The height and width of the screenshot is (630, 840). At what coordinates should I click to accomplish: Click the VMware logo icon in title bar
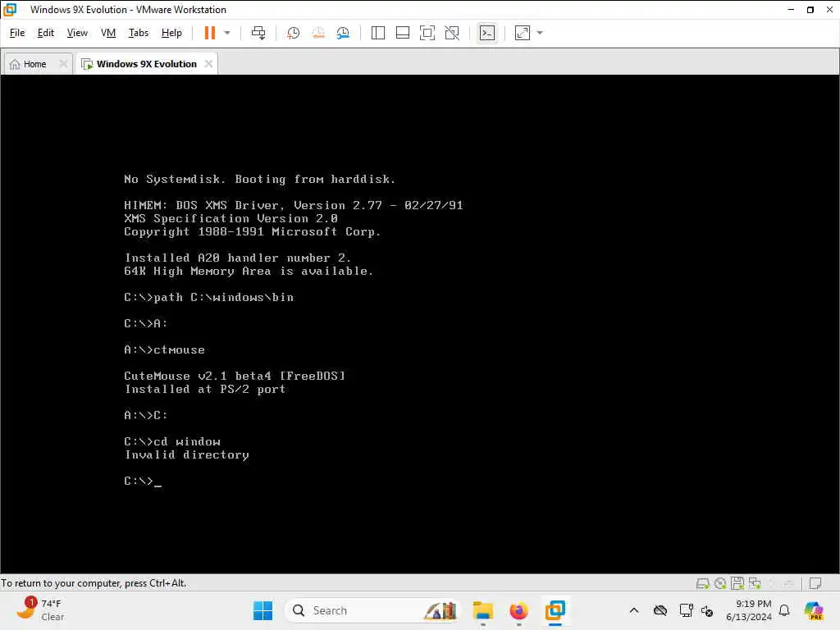tap(10, 10)
